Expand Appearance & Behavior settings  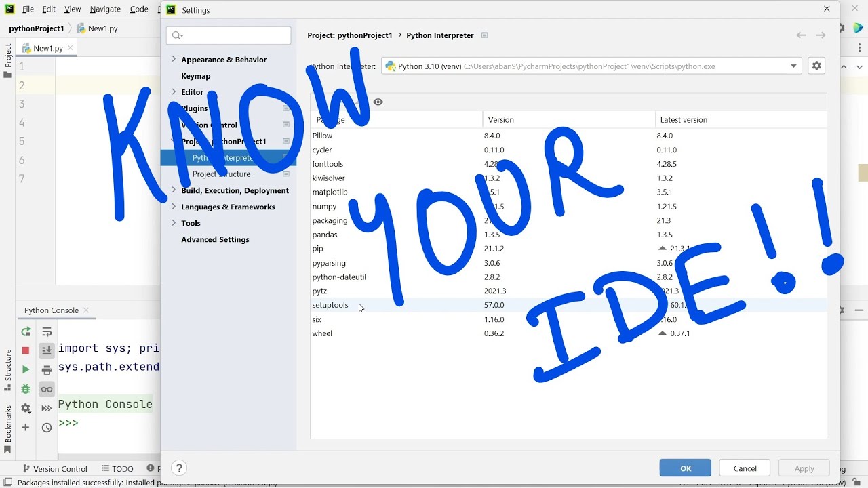[x=174, y=59]
